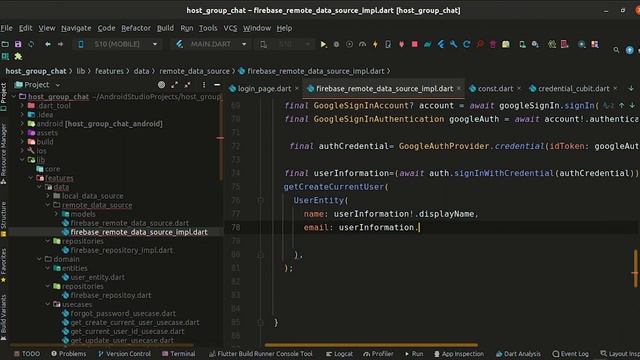
Task: Toggle the Resource Manager side panel
Action: point(4,153)
